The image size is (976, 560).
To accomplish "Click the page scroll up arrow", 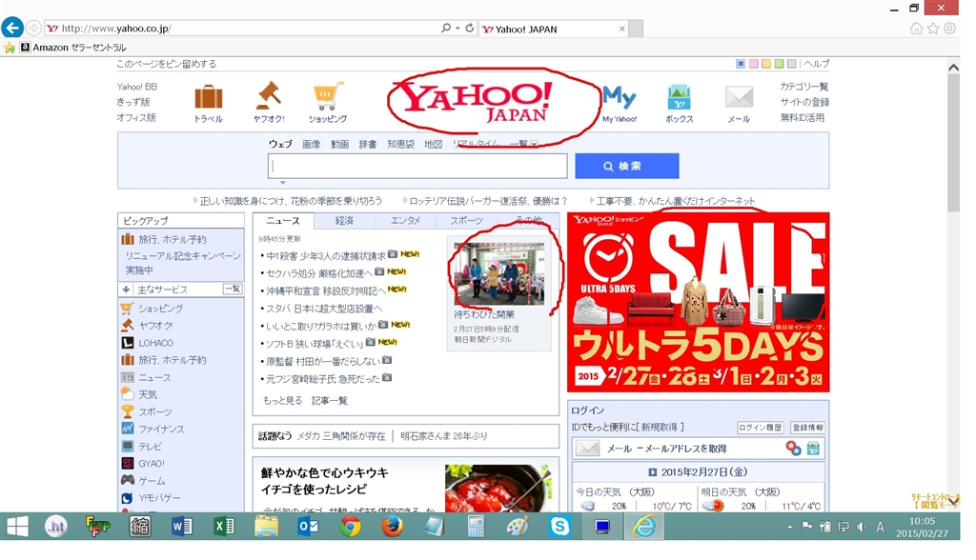I will pyautogui.click(x=953, y=68).
